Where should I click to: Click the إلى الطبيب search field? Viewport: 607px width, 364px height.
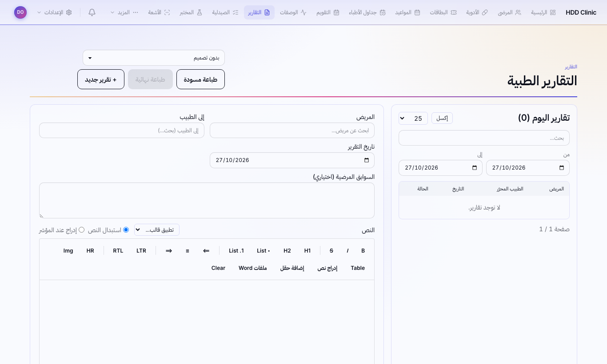[x=122, y=131]
